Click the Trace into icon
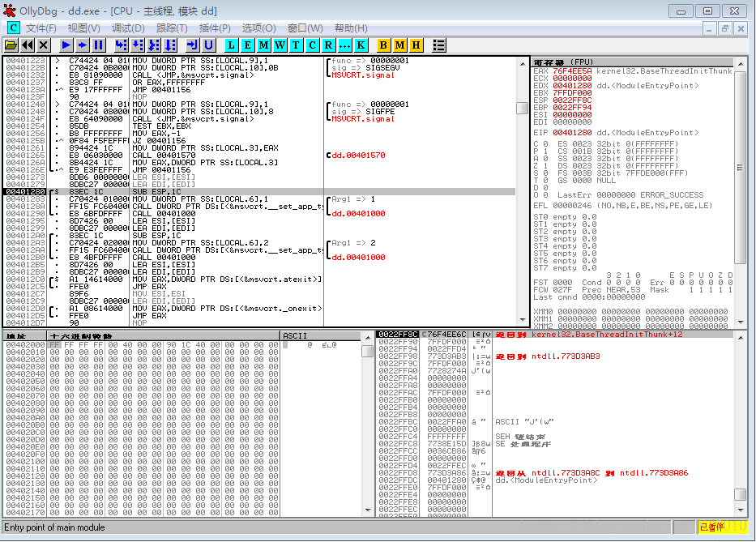756x542 pixels. 154,45
